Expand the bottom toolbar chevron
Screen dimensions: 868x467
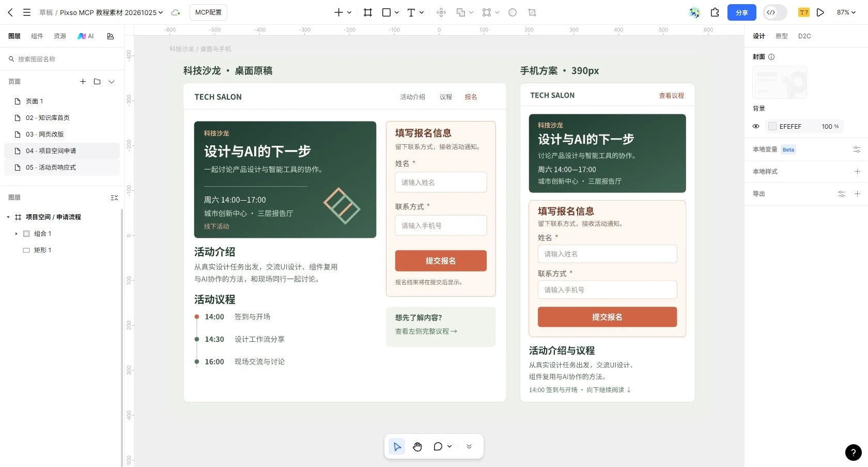click(x=469, y=446)
